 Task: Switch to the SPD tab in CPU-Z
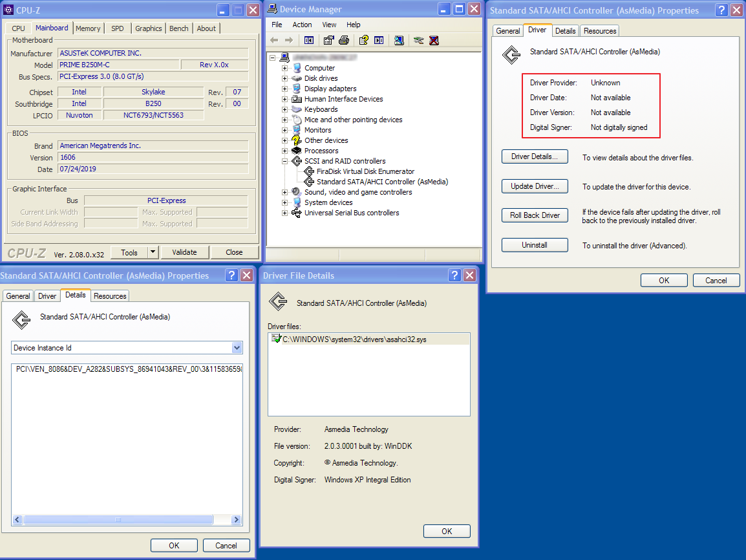click(118, 28)
